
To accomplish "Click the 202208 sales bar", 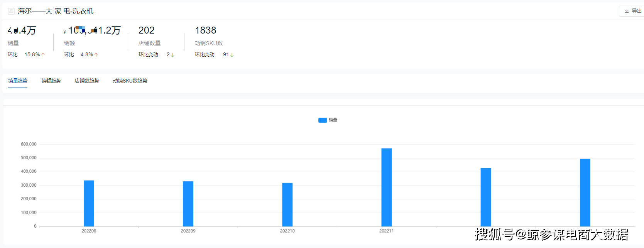I will [89, 203].
